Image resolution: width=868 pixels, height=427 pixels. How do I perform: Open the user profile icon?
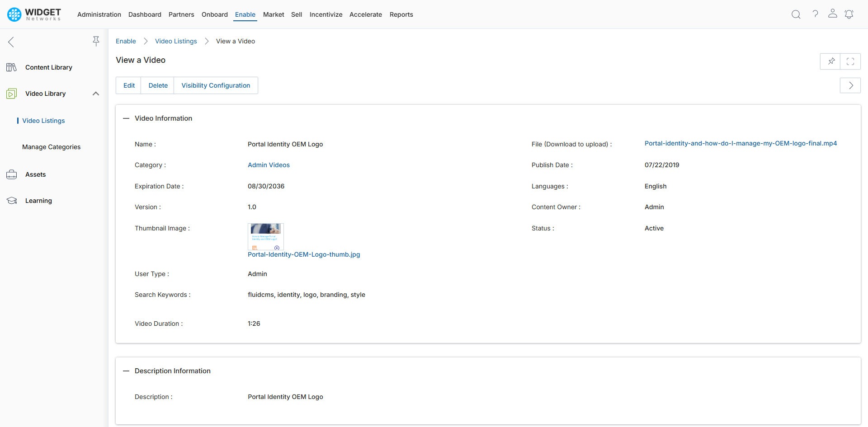pos(833,14)
